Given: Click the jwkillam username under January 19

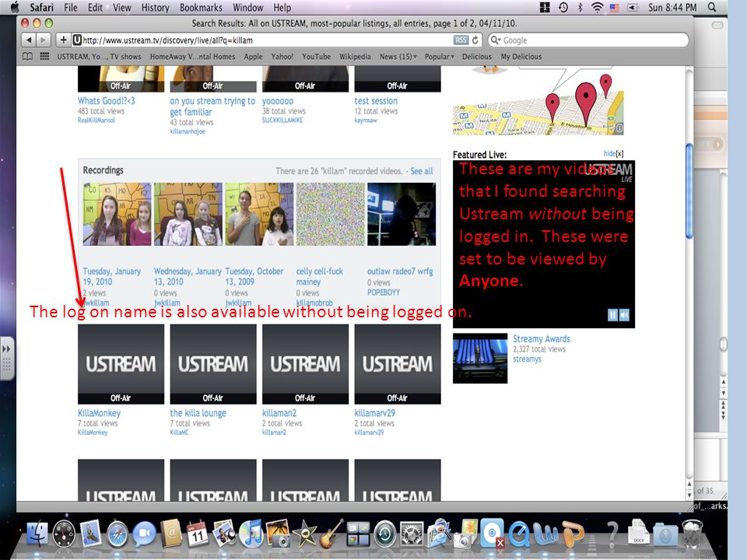Looking at the screenshot, I should tap(96, 303).
